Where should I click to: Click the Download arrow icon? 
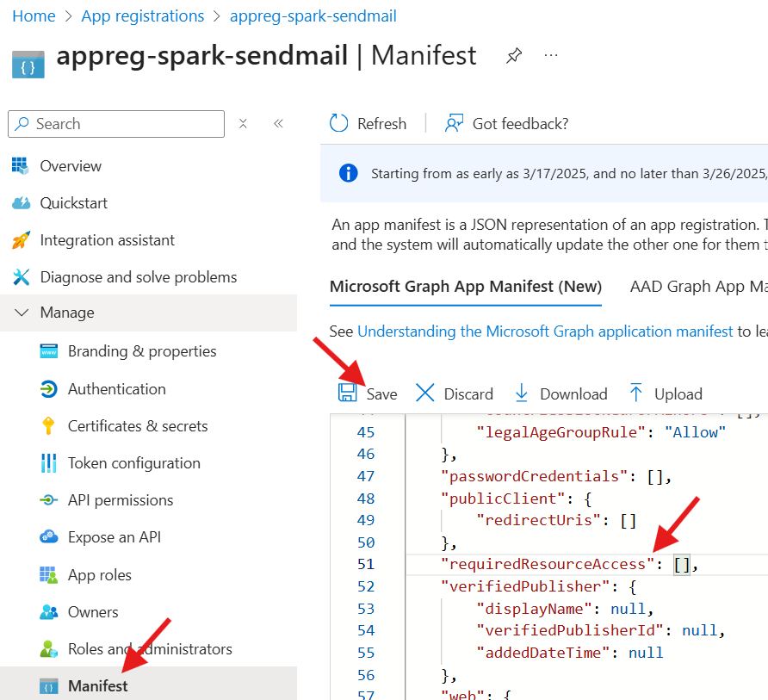pyautogui.click(x=522, y=393)
